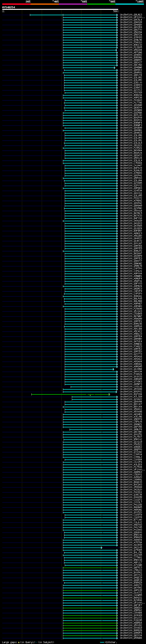Screen dimensions: 146x644
Task: Select hit label UniRef100_B9DI33
Action: click(131, 45)
